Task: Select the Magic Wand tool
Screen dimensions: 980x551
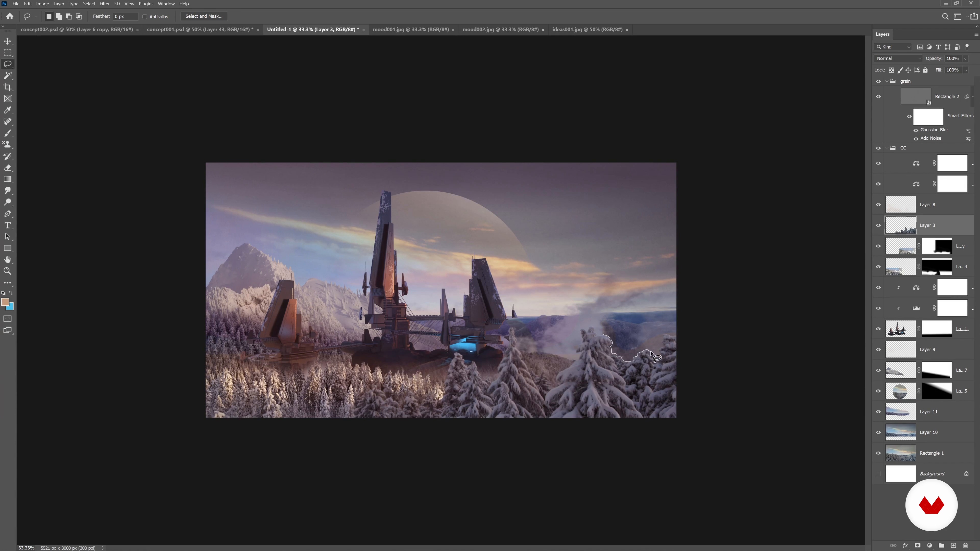Action: [x=8, y=76]
